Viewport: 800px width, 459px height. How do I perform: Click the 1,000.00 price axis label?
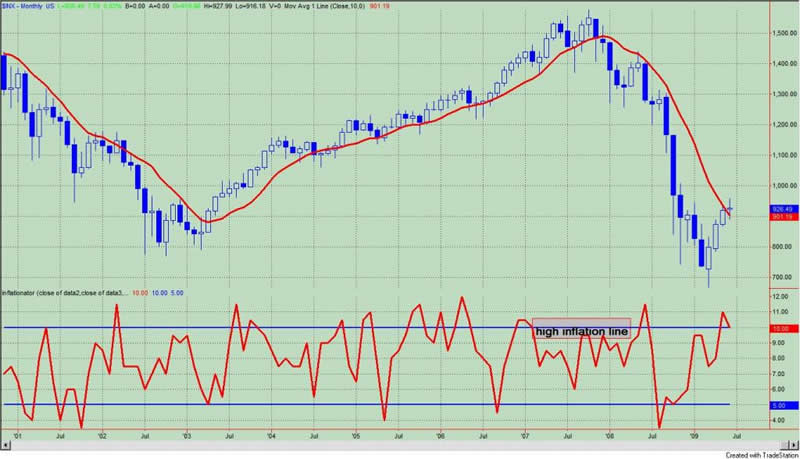coord(785,186)
